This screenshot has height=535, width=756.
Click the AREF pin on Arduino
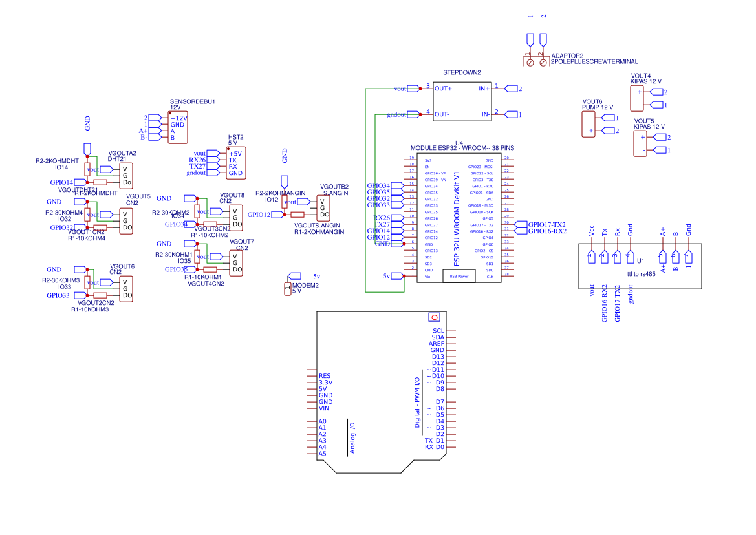click(437, 343)
